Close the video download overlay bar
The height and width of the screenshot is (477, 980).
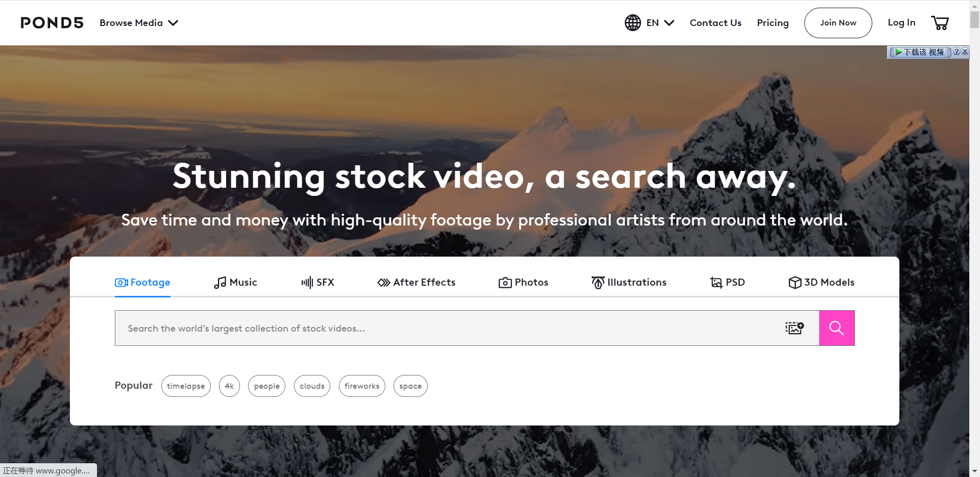click(x=965, y=52)
